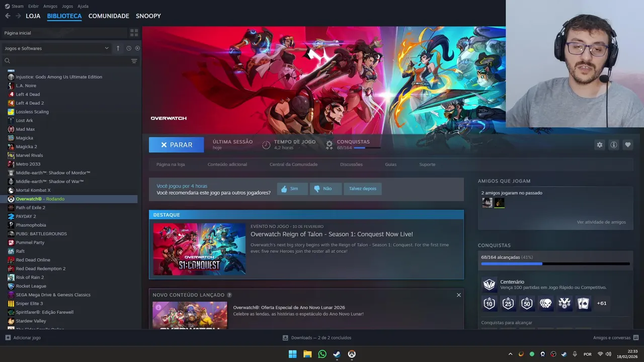Click the help icon beside Novo conteúdo lançado

pos(229,295)
